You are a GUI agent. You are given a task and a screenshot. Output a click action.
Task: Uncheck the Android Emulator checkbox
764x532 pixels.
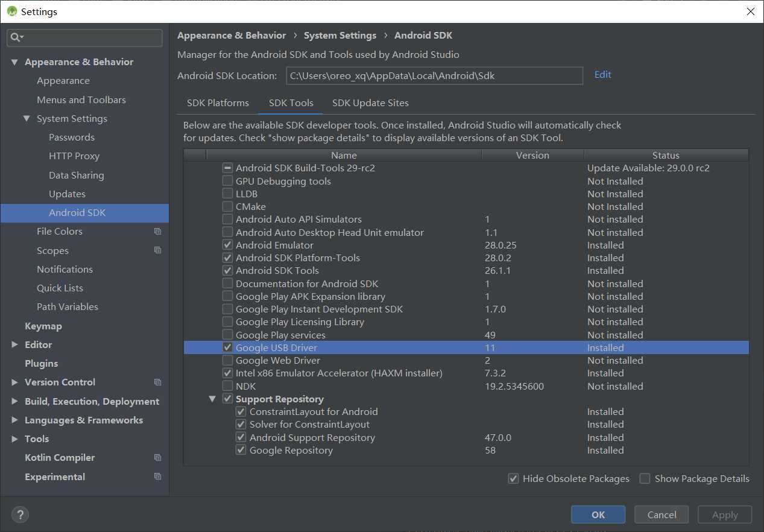click(227, 245)
